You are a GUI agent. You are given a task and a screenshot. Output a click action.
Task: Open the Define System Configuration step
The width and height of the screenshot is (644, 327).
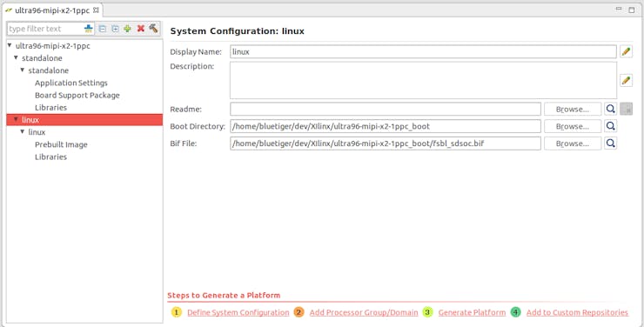[238, 312]
